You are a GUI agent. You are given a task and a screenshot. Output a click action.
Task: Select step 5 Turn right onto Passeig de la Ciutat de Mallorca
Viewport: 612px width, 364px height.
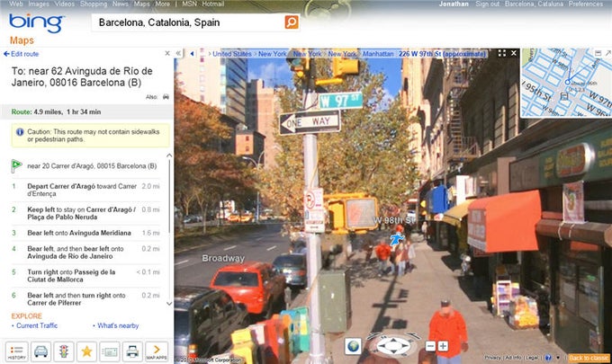tap(85, 276)
